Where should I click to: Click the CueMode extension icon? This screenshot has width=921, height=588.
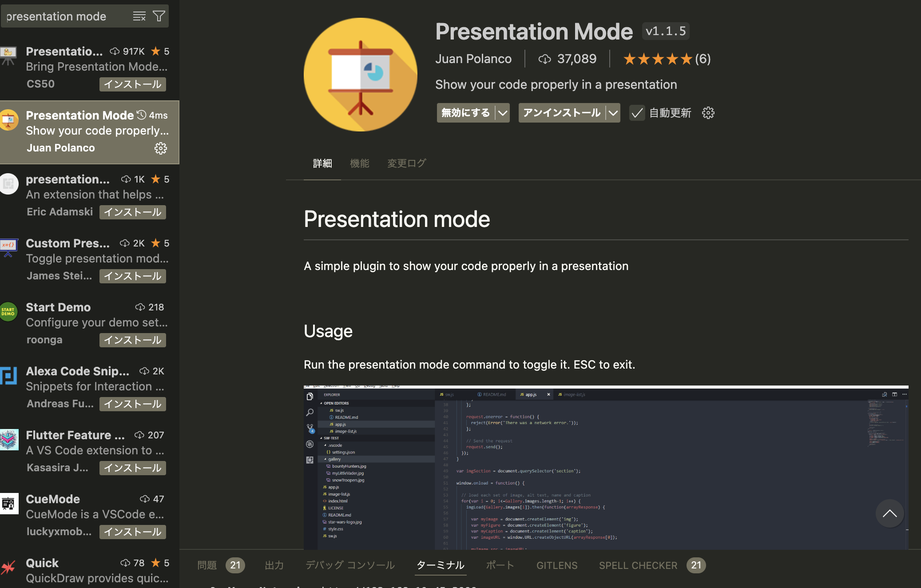[8, 504]
